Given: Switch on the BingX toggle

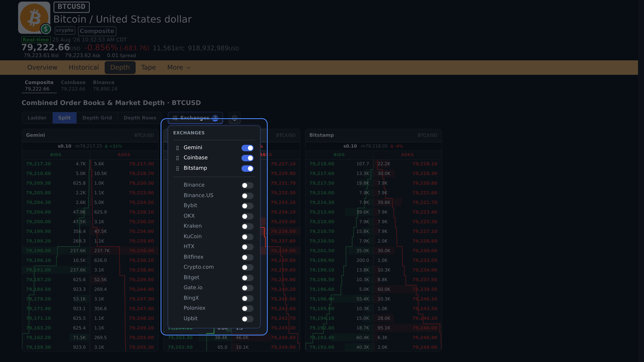Looking at the screenshot, I should 247,298.
